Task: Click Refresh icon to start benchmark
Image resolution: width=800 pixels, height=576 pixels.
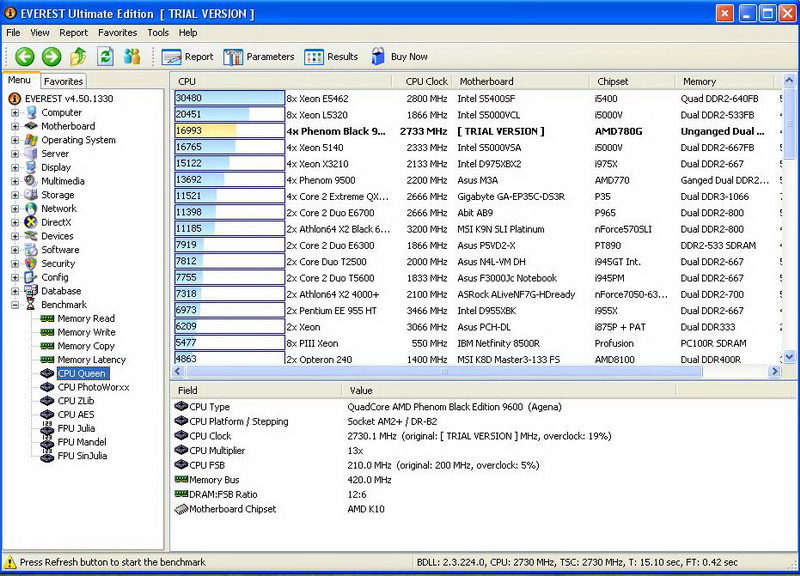Action: [x=106, y=57]
